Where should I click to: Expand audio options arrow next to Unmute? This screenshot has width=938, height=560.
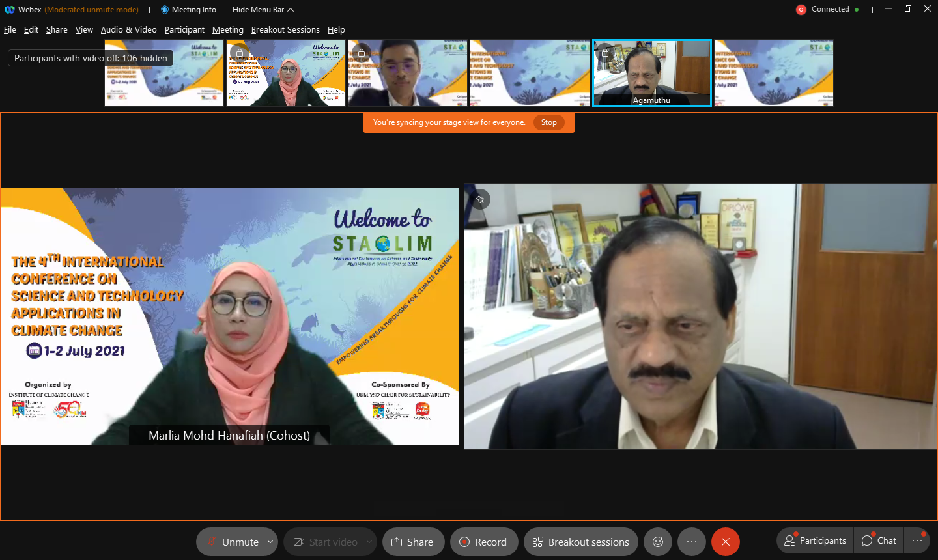coord(270,542)
